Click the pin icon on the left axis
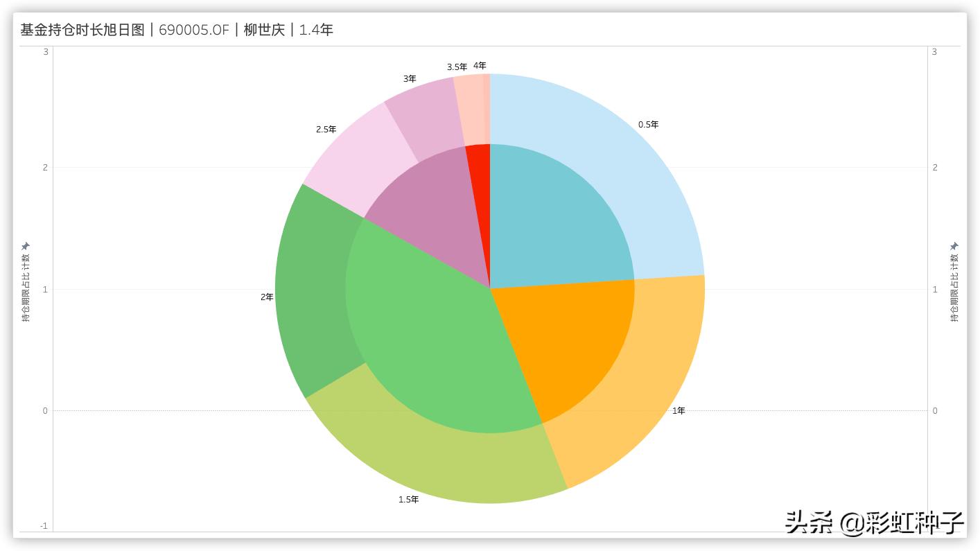Viewport: 980px width, 551px height. tap(26, 245)
